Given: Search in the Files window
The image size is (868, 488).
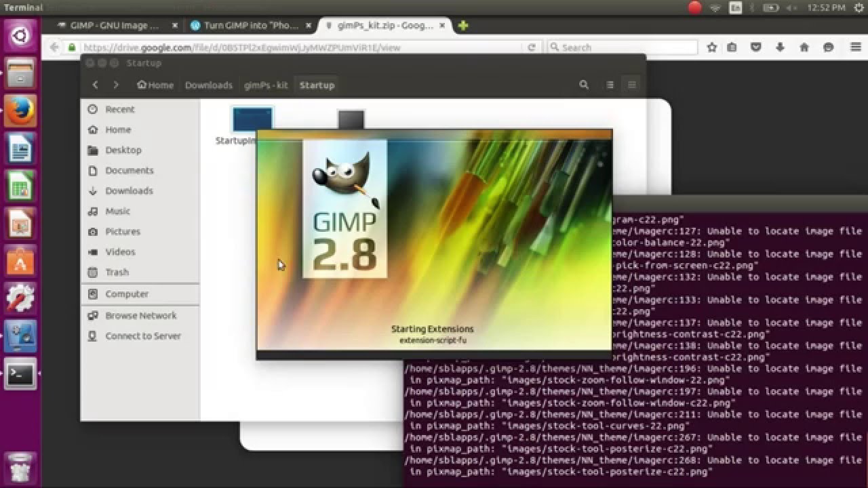Looking at the screenshot, I should [584, 85].
